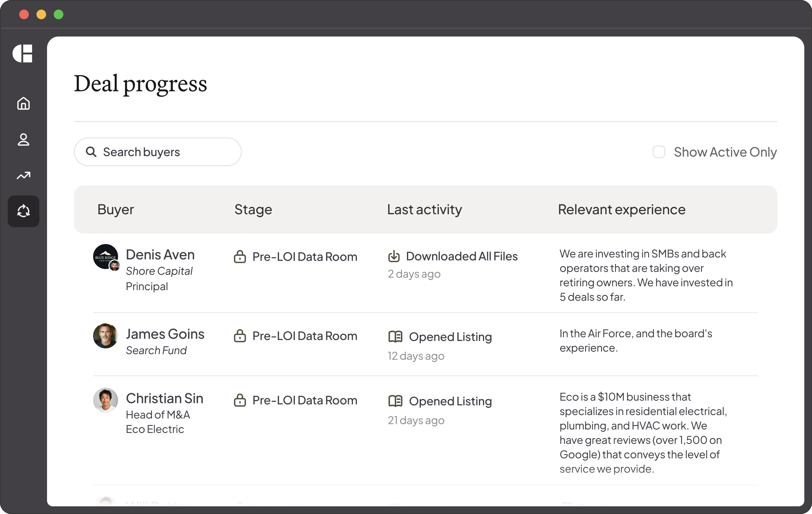
Task: Click Christian Sin's profile photo
Action: pos(106,400)
